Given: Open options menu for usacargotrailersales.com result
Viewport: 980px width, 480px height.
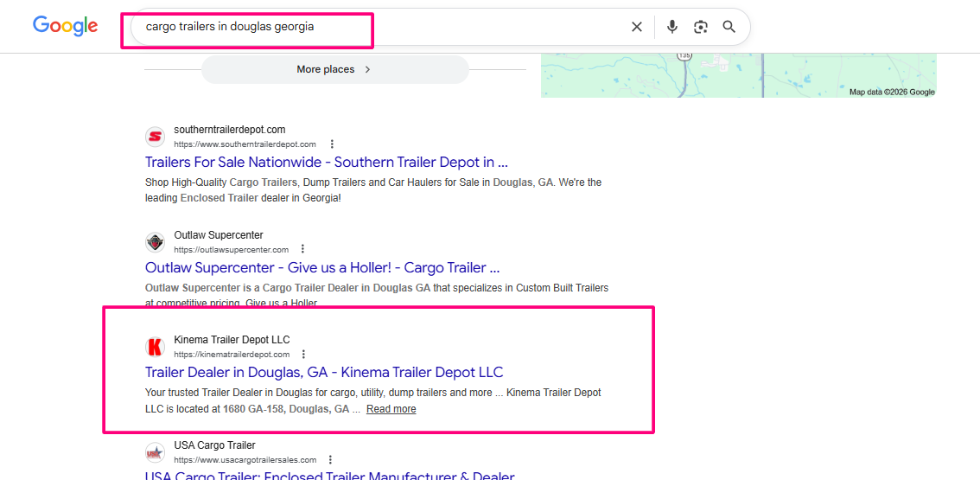Looking at the screenshot, I should (x=331, y=459).
